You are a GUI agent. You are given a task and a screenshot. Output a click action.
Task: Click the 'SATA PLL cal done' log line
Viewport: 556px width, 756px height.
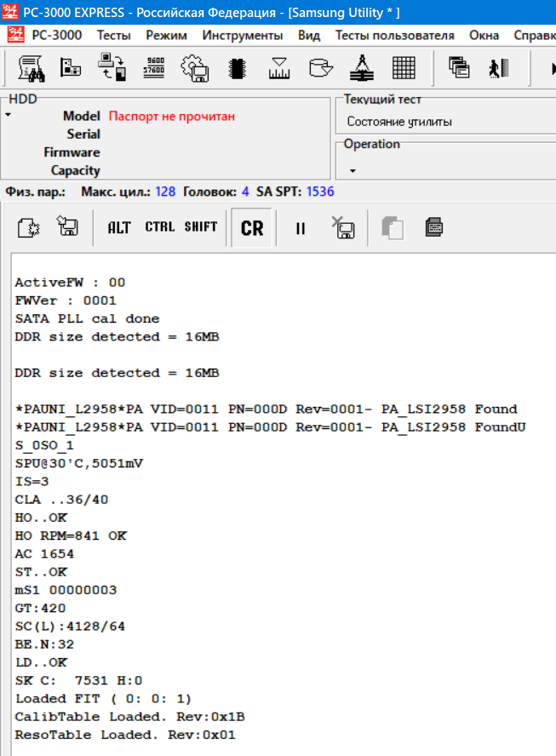click(x=87, y=318)
